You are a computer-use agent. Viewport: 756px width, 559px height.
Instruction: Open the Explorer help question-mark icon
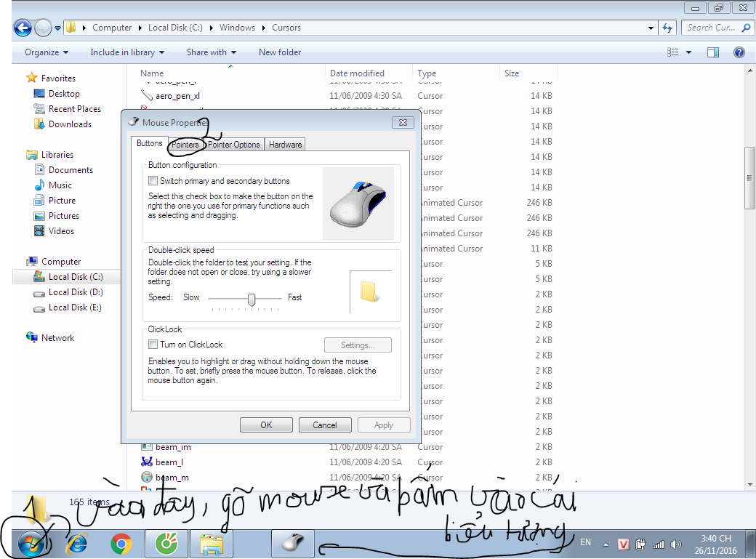coord(739,52)
